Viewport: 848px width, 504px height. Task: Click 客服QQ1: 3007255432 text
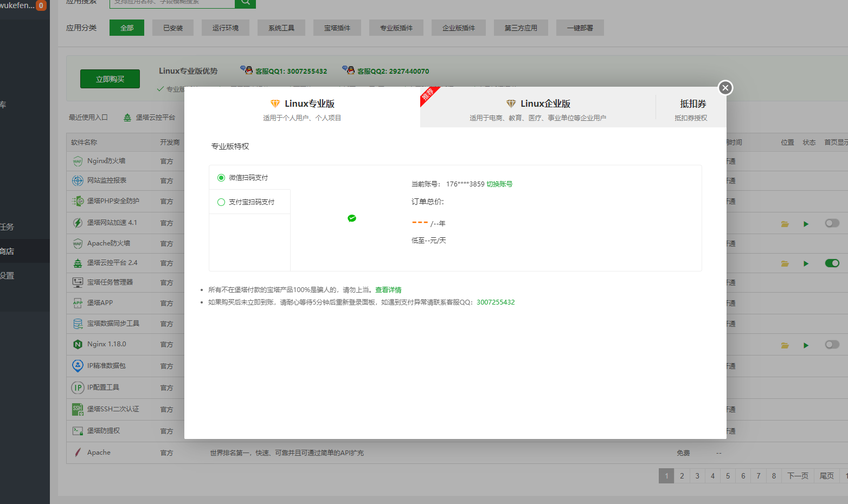[x=291, y=71]
